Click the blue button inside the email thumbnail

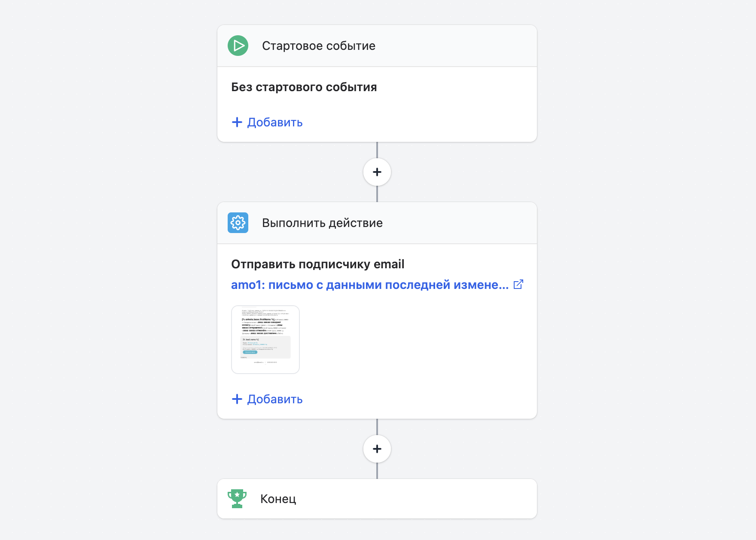pyautogui.click(x=250, y=352)
